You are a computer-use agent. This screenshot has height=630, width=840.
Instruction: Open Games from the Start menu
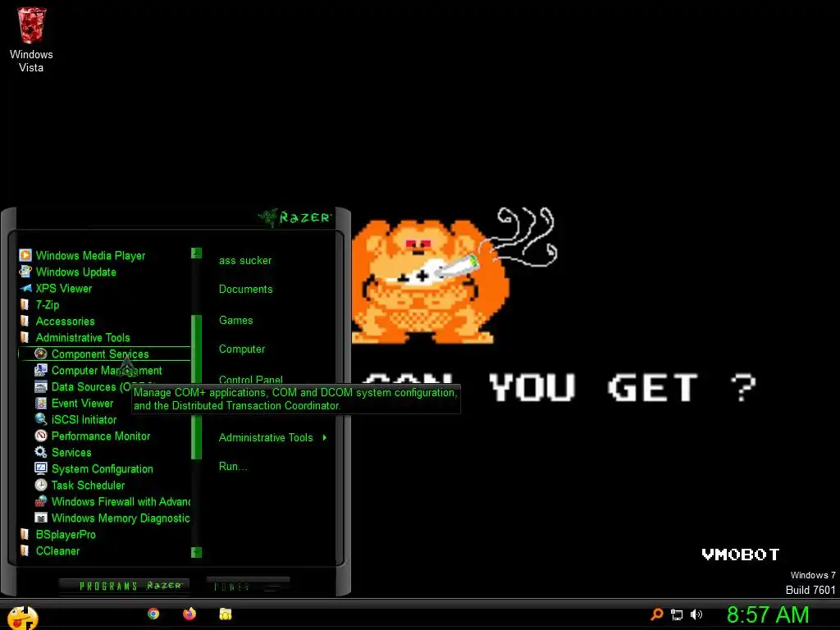coord(235,321)
